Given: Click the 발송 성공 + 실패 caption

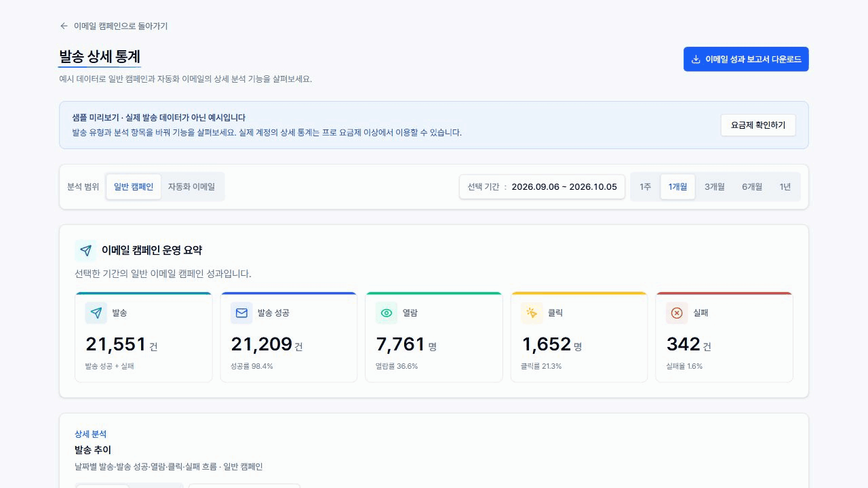Looking at the screenshot, I should click(110, 366).
